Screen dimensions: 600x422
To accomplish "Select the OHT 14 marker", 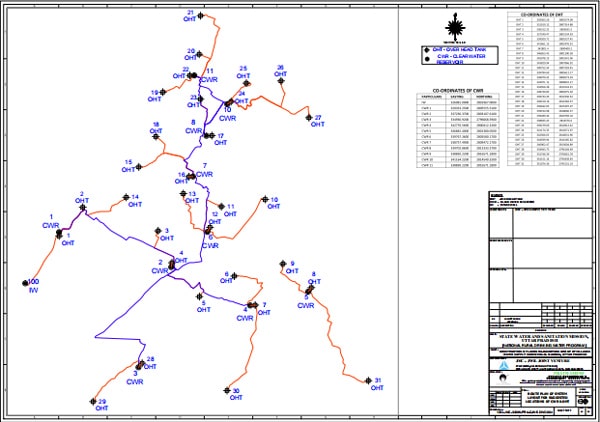I will pos(125,198).
